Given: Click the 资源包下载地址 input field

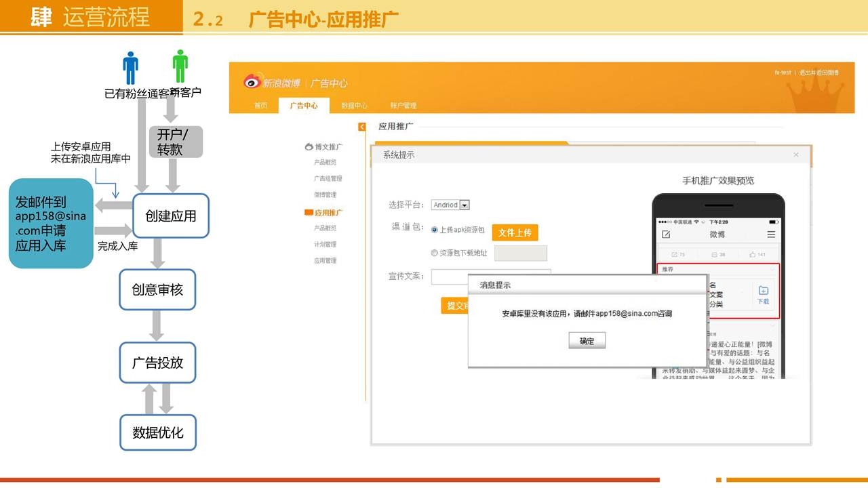Looking at the screenshot, I should tap(520, 253).
